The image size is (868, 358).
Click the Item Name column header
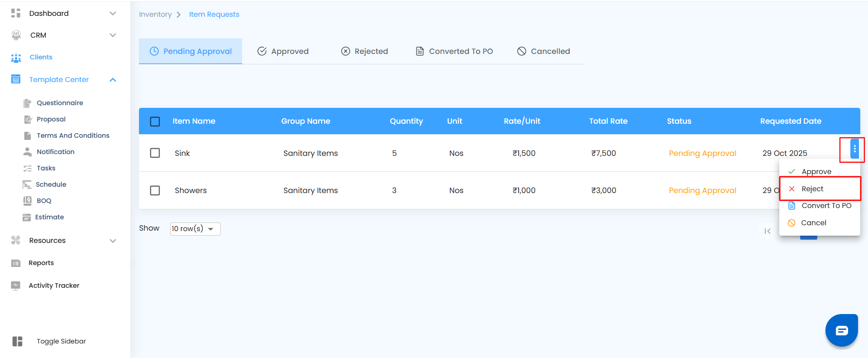click(x=194, y=121)
